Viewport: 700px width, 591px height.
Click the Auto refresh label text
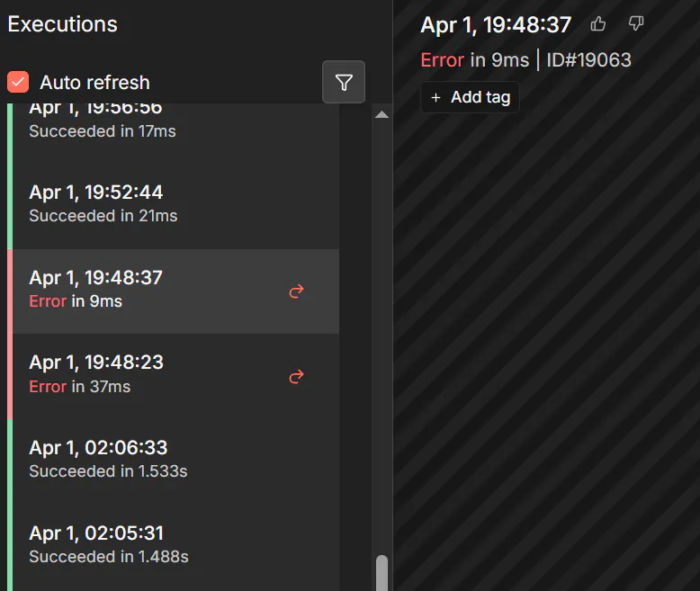(94, 83)
